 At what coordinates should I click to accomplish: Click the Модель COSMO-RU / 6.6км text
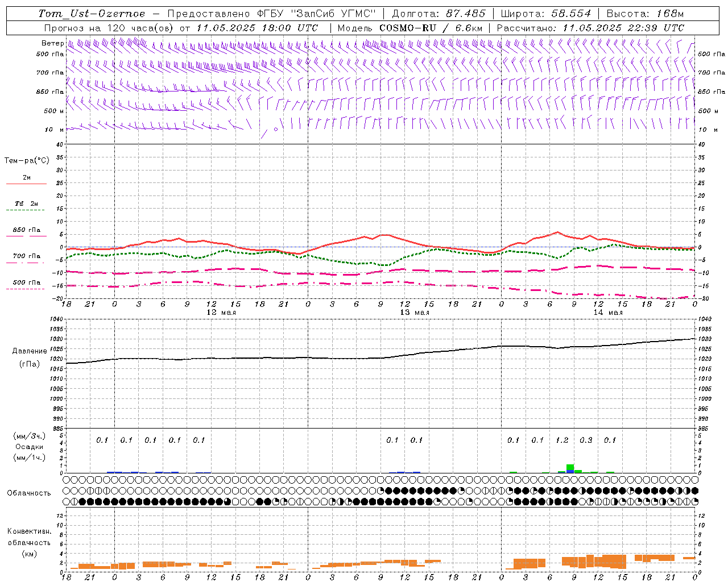point(410,28)
